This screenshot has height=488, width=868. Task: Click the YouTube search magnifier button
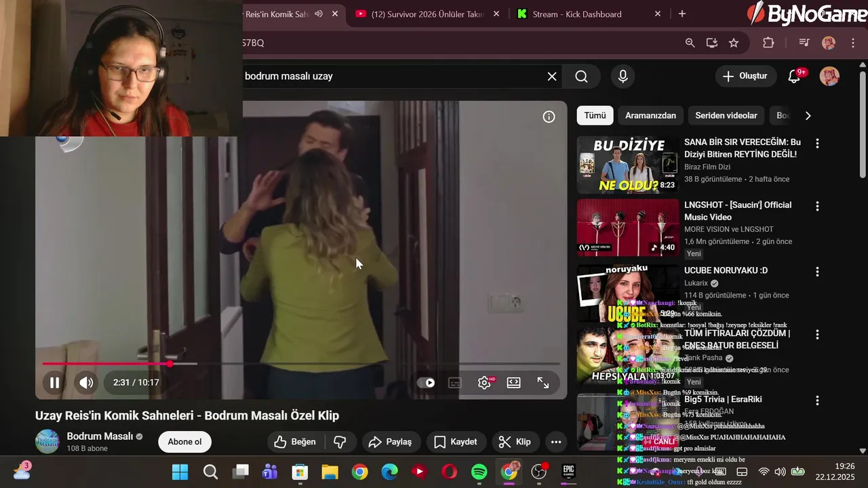[582, 77]
